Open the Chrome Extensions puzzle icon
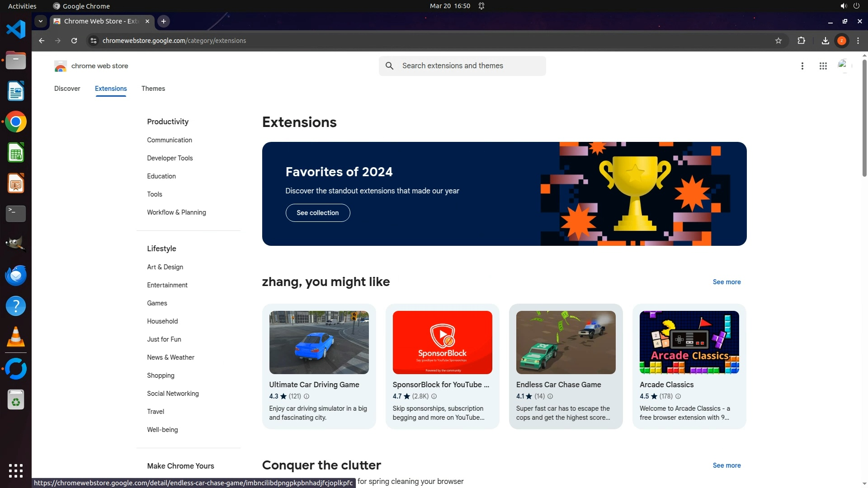Screen dimensions: 868x488 coord(801,41)
